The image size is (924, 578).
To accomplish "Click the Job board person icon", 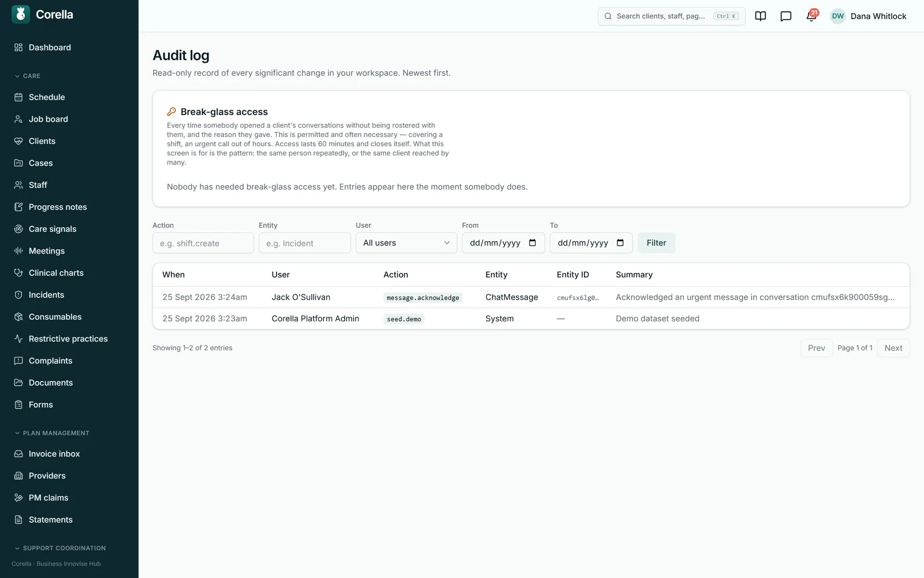I will pyautogui.click(x=18, y=119).
